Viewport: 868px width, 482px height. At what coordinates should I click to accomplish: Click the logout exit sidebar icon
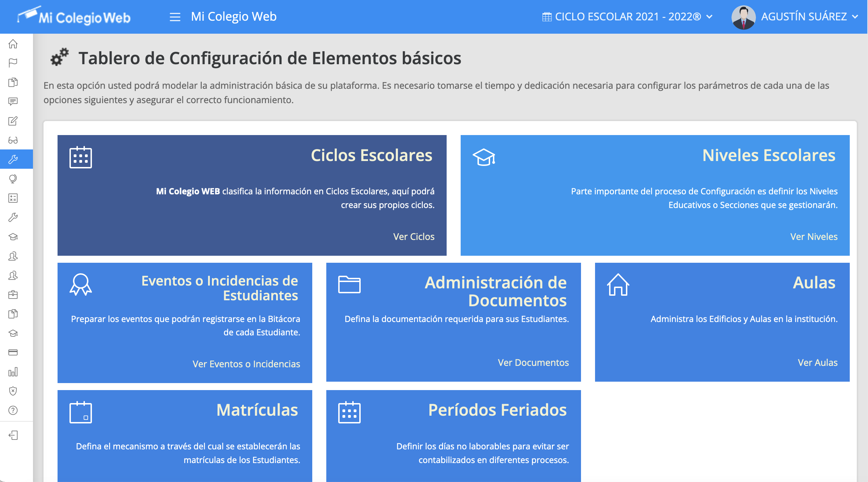click(x=13, y=435)
